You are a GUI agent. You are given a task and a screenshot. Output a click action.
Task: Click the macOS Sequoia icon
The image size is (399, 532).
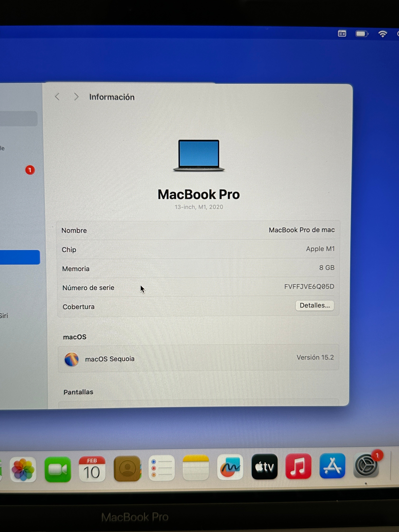71,359
